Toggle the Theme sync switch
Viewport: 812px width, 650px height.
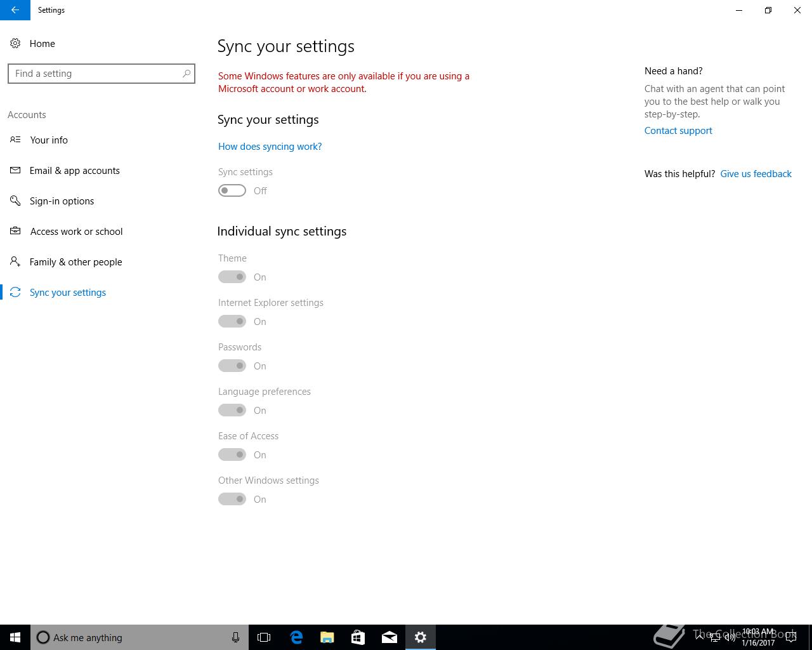pos(232,277)
